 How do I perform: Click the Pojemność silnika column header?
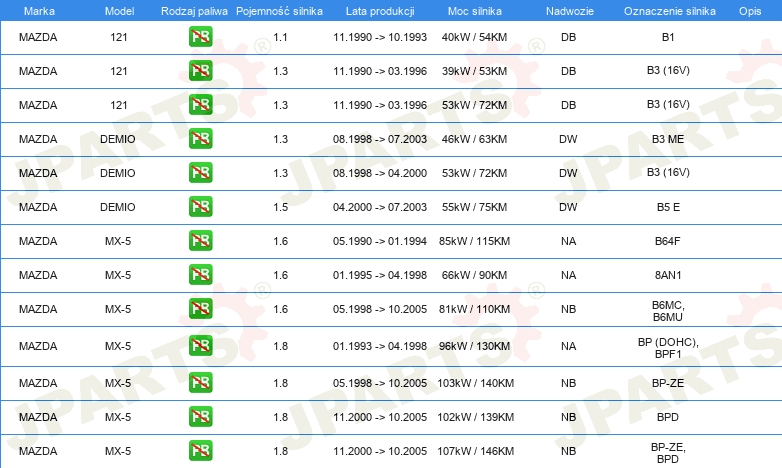(x=279, y=11)
